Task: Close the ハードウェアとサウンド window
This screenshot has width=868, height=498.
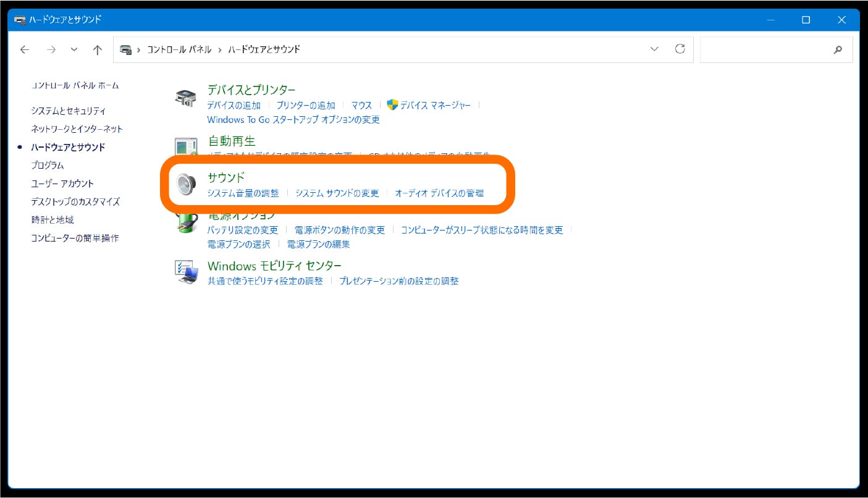Action: click(x=841, y=20)
